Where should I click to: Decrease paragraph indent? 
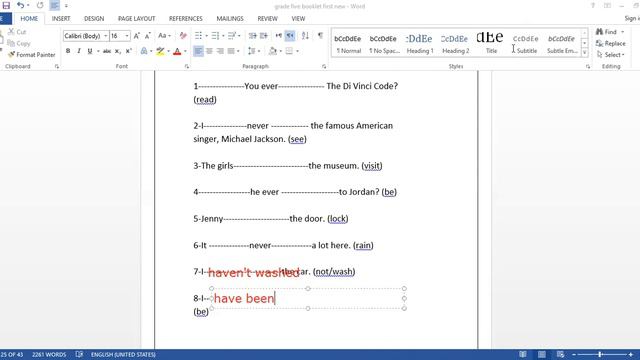pos(253,36)
